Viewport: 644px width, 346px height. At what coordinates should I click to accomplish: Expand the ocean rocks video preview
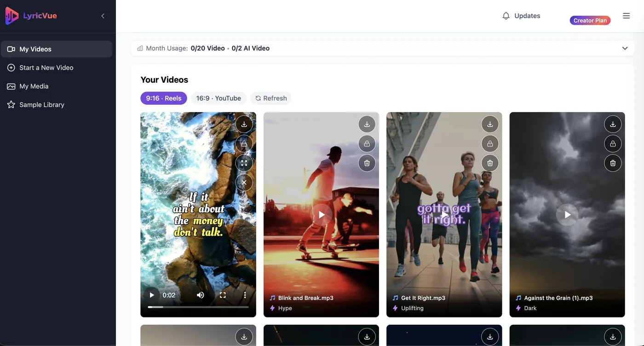click(x=244, y=163)
